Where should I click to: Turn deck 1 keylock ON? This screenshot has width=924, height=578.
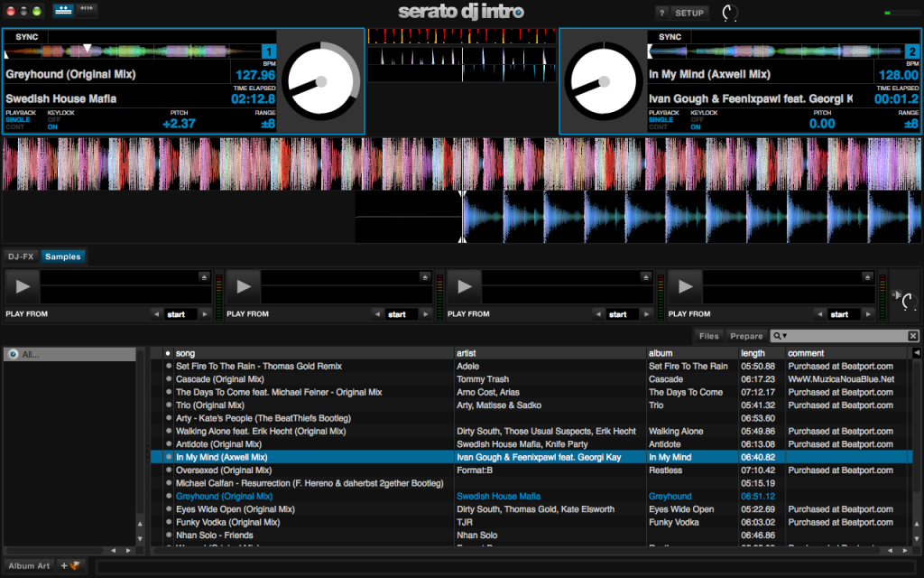click(x=52, y=126)
